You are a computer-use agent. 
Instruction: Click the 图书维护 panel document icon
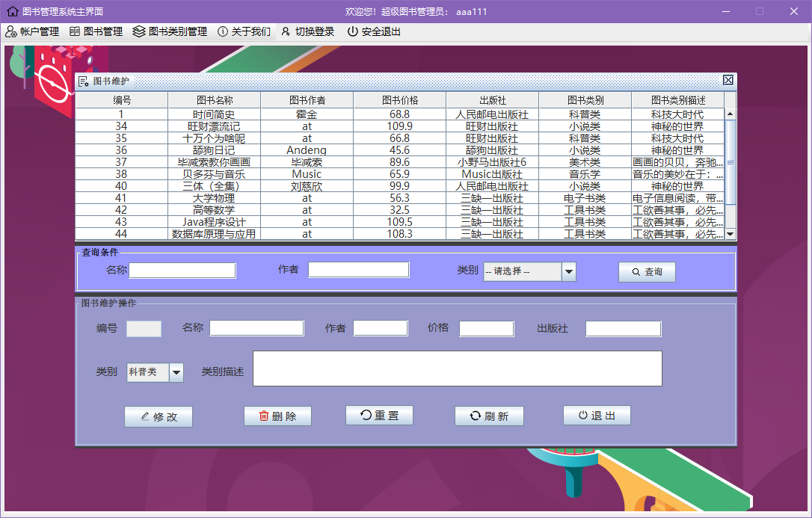[x=84, y=81]
